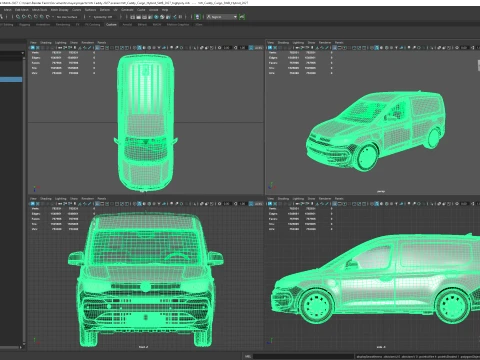480x360 pixels.
Task: Toggle Snap to points in status line
Action: click(x=29, y=17)
